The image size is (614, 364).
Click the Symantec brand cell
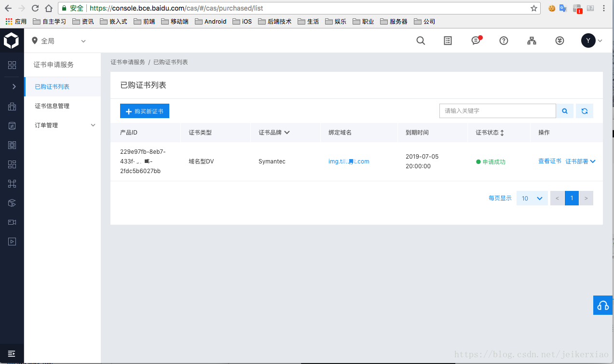pyautogui.click(x=272, y=162)
